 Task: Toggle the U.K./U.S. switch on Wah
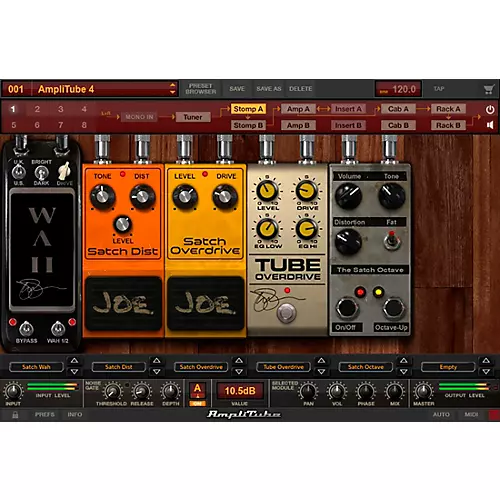pos(19,172)
